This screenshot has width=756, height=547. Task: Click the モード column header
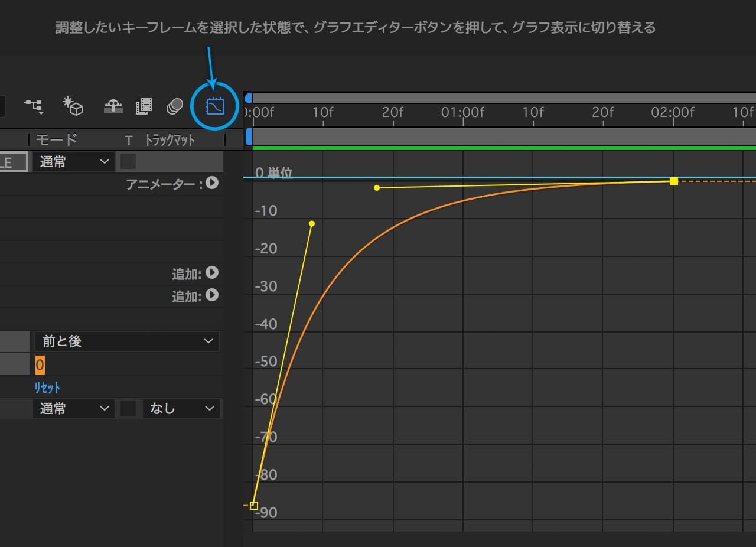pyautogui.click(x=56, y=140)
